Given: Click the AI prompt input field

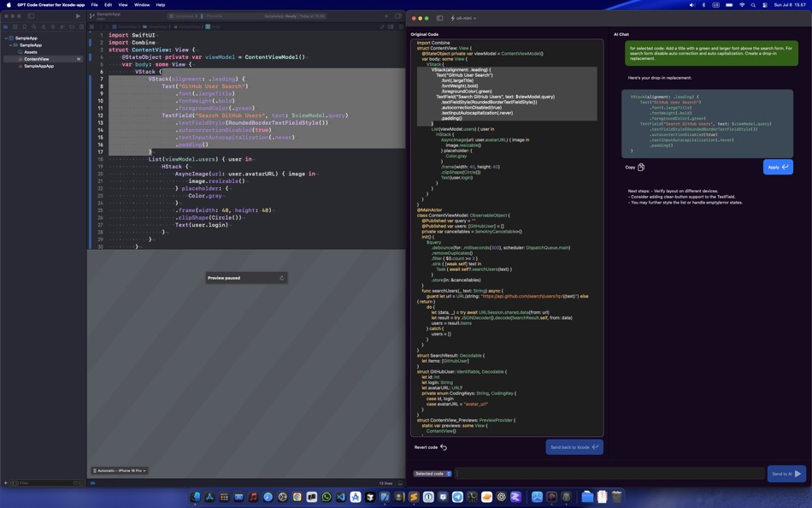Looking at the screenshot, I should 609,473.
